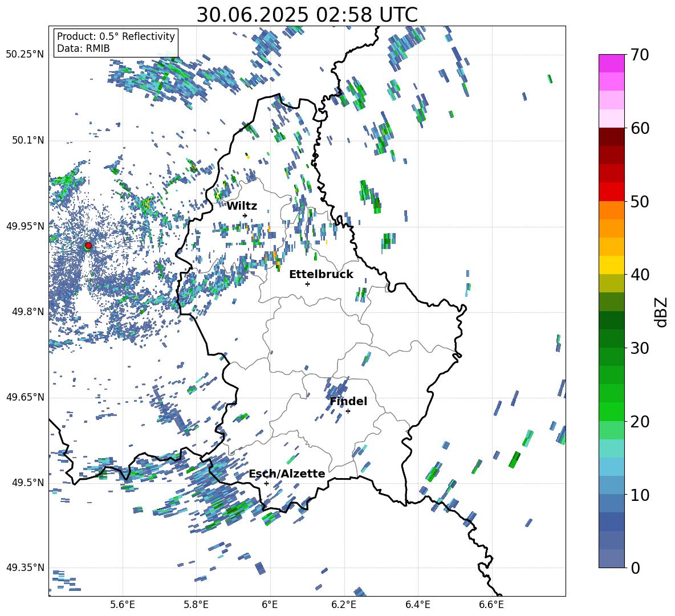Click the Esch/Alzette station cross marker

click(x=266, y=483)
